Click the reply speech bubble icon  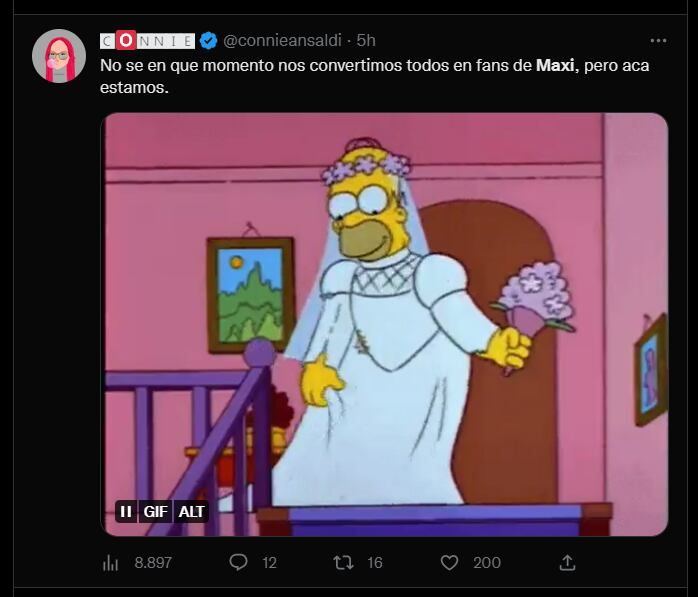point(238,562)
